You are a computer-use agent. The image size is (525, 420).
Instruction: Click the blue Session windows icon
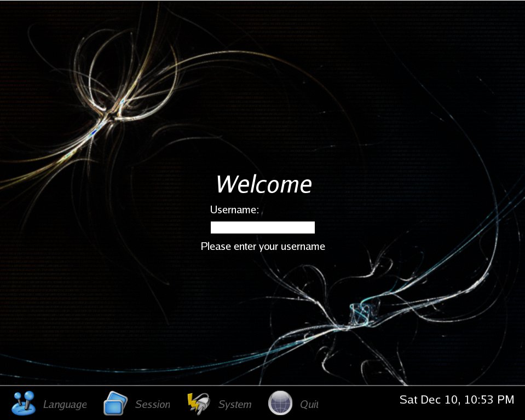point(116,404)
